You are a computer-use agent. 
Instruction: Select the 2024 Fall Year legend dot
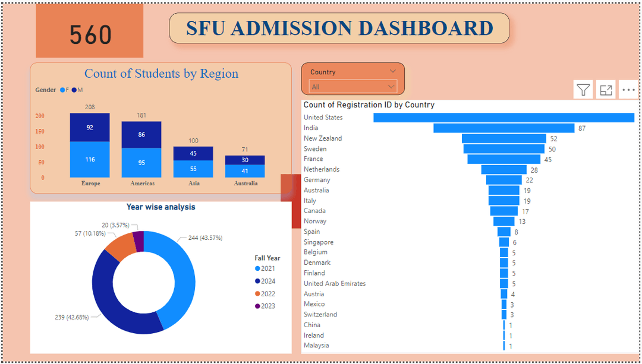coord(257,281)
